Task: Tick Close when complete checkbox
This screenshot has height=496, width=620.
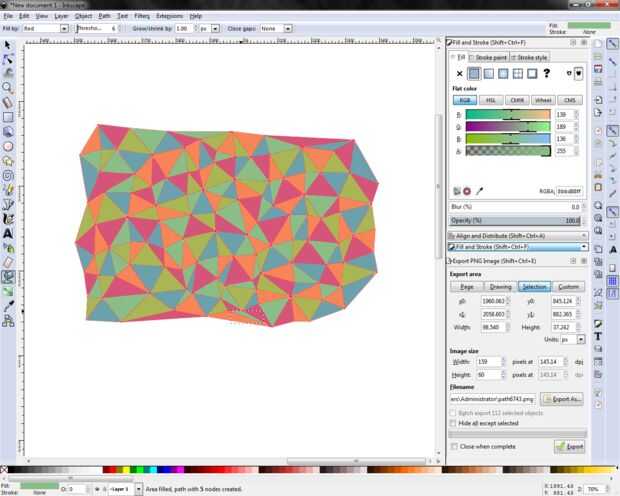Action: (455, 447)
